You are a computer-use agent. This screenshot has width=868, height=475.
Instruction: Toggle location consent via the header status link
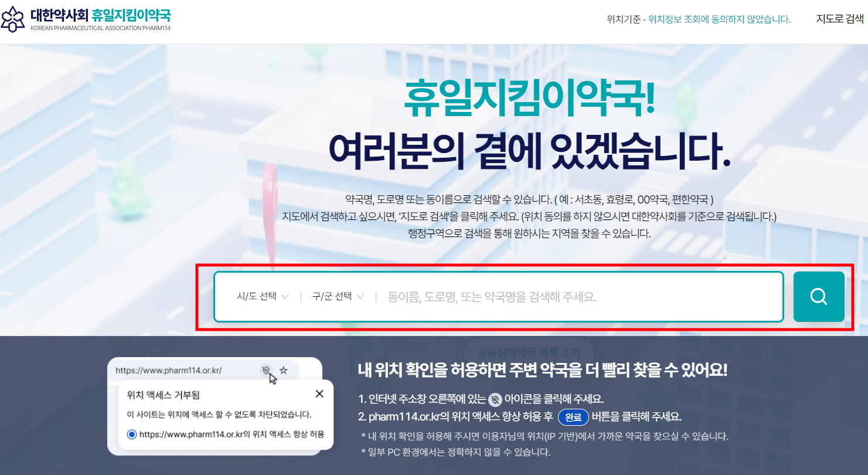(x=697, y=19)
